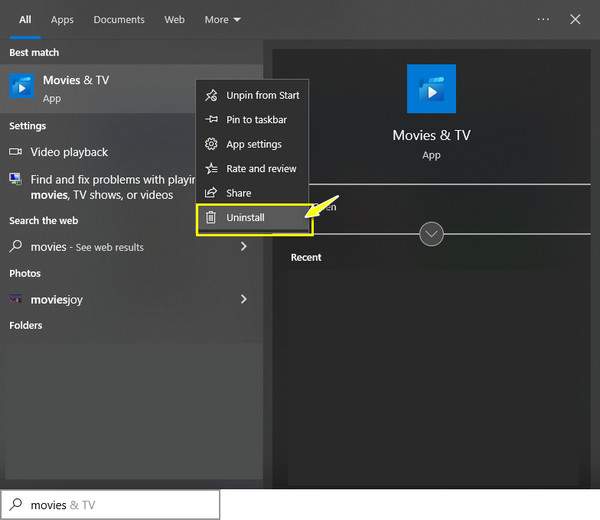Click the Photos section heading
This screenshot has height=520, width=600.
coord(25,273)
